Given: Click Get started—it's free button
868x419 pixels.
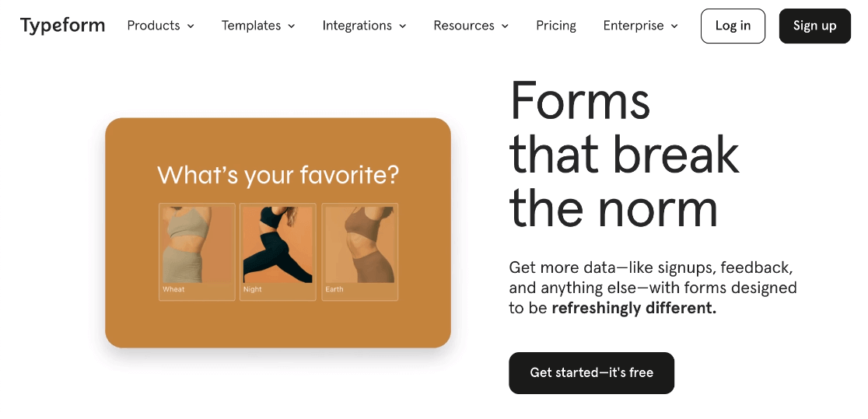Looking at the screenshot, I should point(591,373).
